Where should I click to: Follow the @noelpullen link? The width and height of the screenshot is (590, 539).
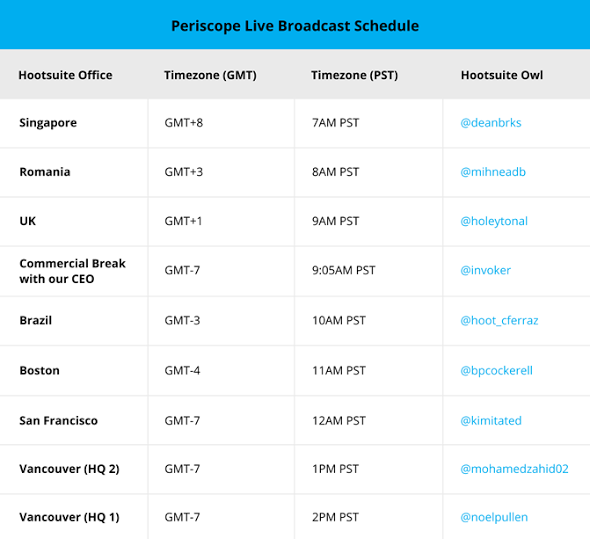pos(494,517)
